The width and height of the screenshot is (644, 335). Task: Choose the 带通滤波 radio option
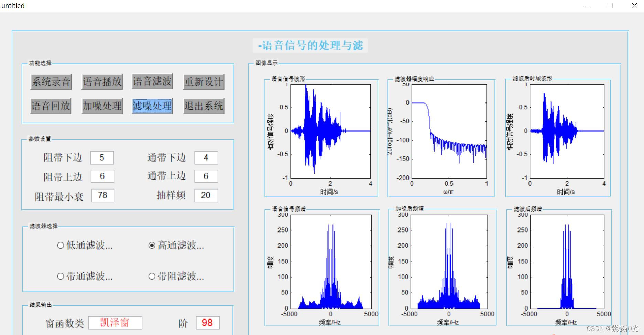85,276
